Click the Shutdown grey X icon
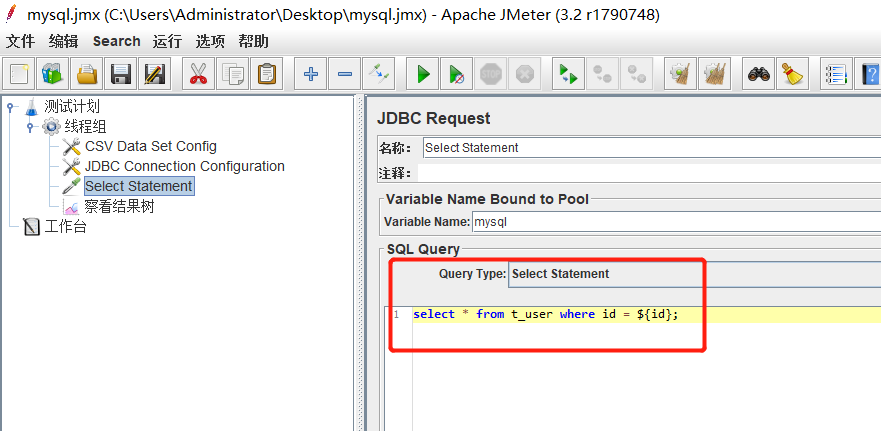The width and height of the screenshot is (881, 431). click(524, 74)
